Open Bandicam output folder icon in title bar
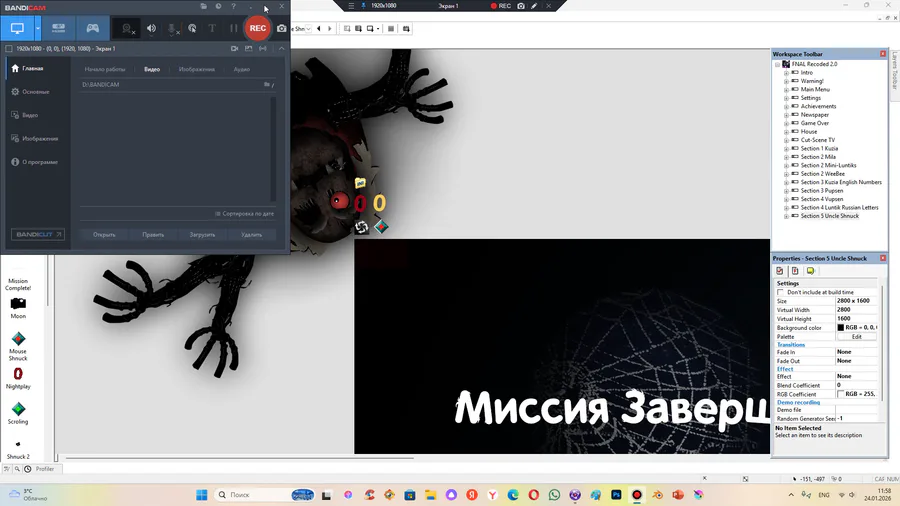This screenshot has width=900, height=506. tap(204, 6)
